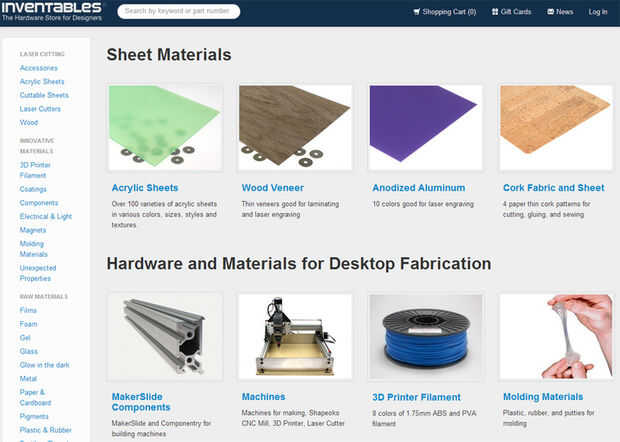This screenshot has width=620, height=442.
Task: Click the 'Sheet Materials' heading text
Action: tap(169, 55)
